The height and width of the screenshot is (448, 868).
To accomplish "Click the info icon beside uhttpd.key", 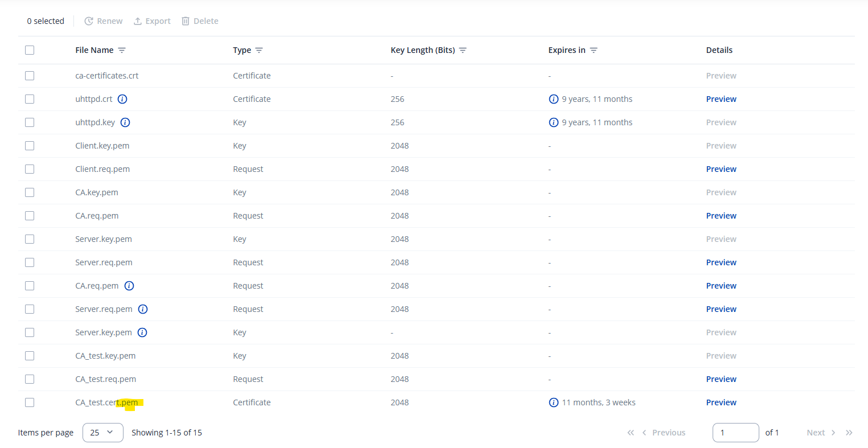I will [125, 122].
